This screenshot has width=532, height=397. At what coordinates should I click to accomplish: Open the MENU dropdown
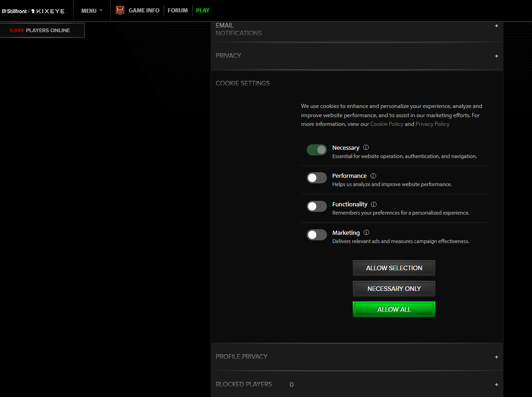tap(92, 11)
